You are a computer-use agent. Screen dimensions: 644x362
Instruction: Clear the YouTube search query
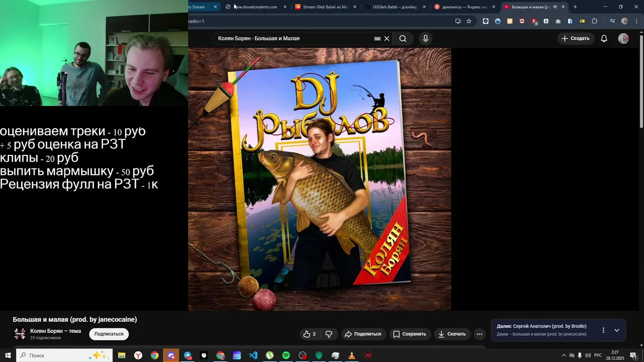click(x=386, y=39)
